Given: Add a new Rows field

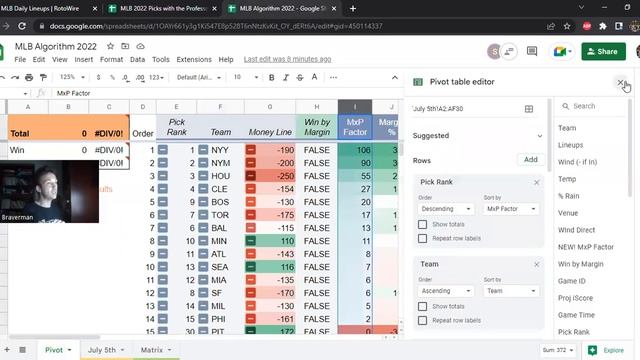Looking at the screenshot, I should 531,160.
